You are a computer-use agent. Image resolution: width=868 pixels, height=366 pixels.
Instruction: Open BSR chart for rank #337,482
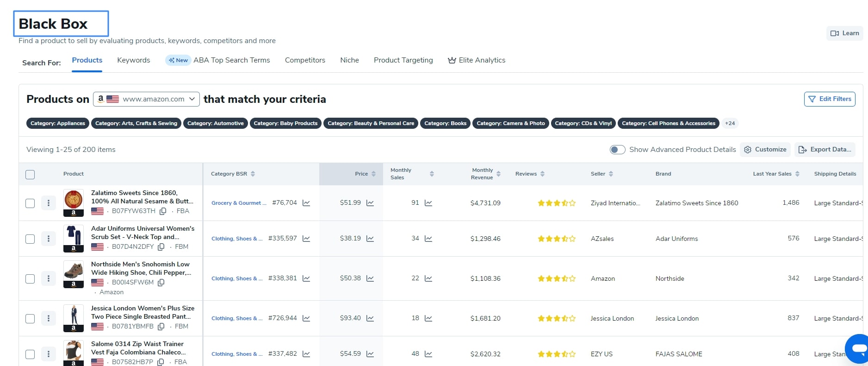click(x=306, y=354)
